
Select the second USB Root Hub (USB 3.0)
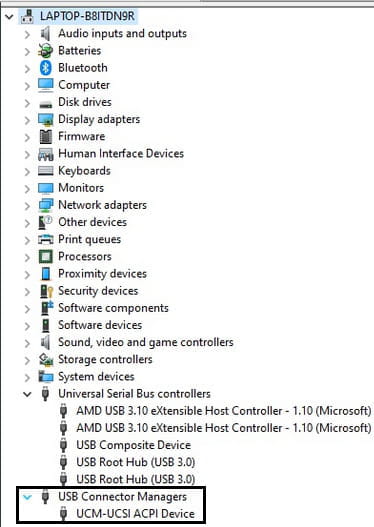coord(135,479)
